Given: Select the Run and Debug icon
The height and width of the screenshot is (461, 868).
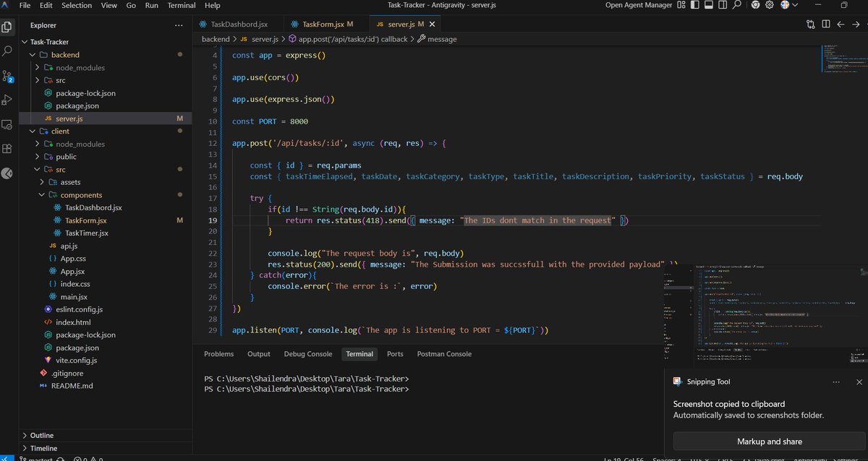Looking at the screenshot, I should coord(7,100).
